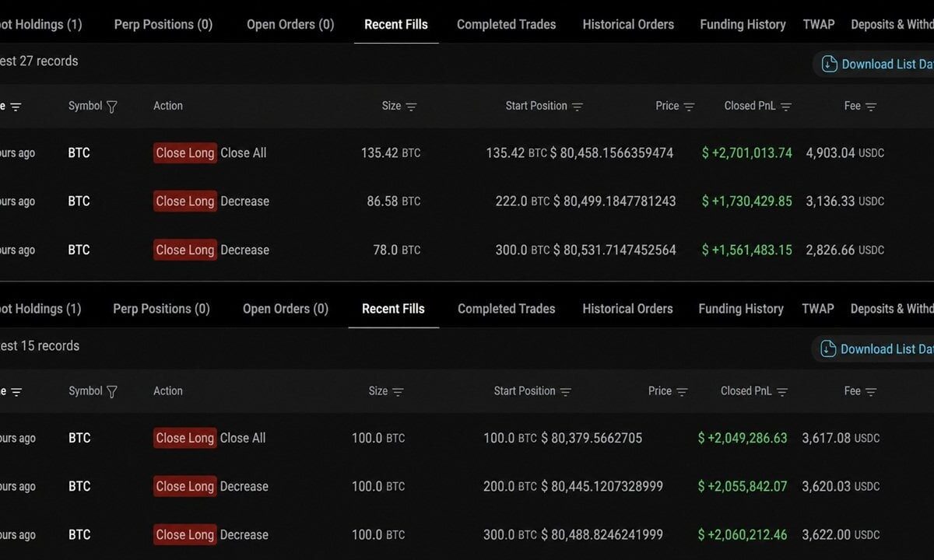Viewport: 934px width, 560px height.
Task: Open Perp Positions (0) tab in the top panel
Action: tap(163, 24)
